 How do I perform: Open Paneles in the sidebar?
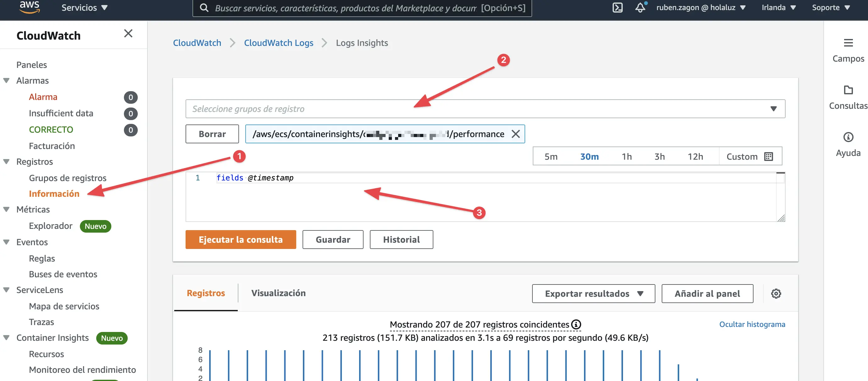[x=31, y=65]
